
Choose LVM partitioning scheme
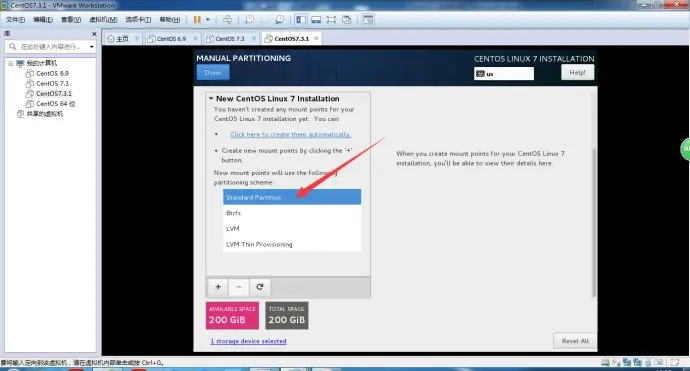[x=292, y=229]
